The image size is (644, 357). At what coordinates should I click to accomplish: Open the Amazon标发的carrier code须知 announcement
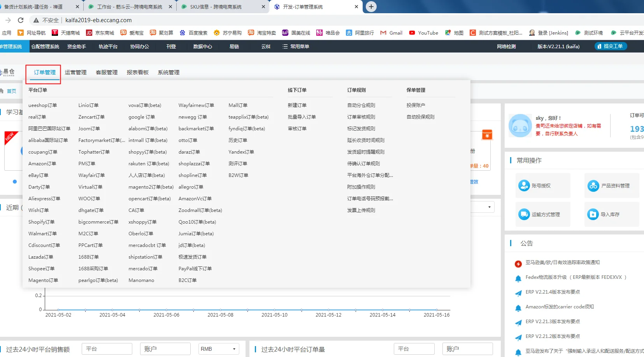(x=560, y=307)
